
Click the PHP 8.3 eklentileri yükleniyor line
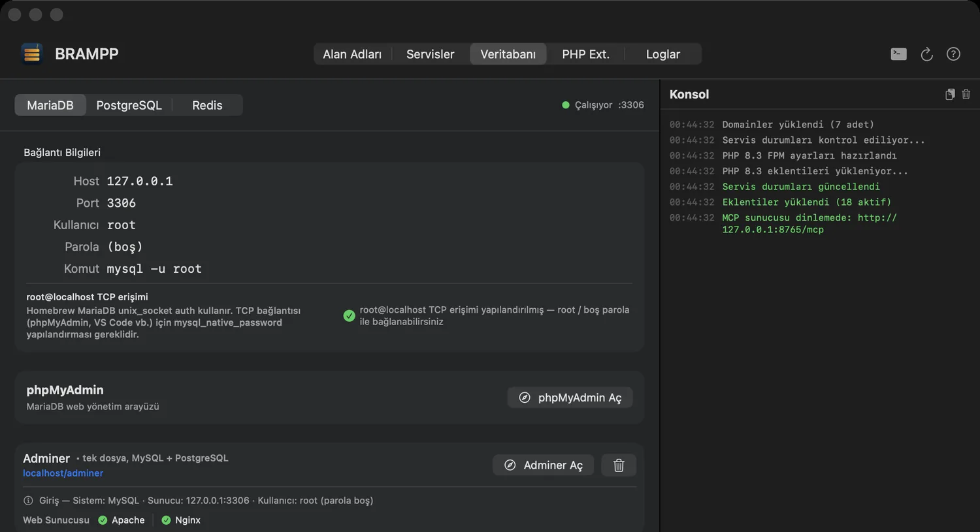coord(815,172)
